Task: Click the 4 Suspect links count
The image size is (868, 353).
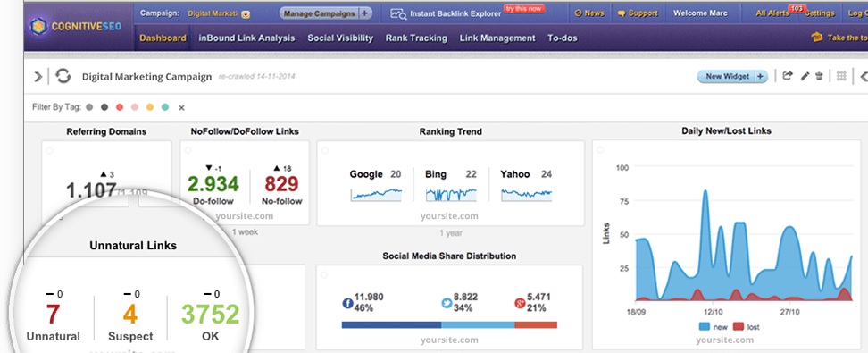Action: pos(130,315)
